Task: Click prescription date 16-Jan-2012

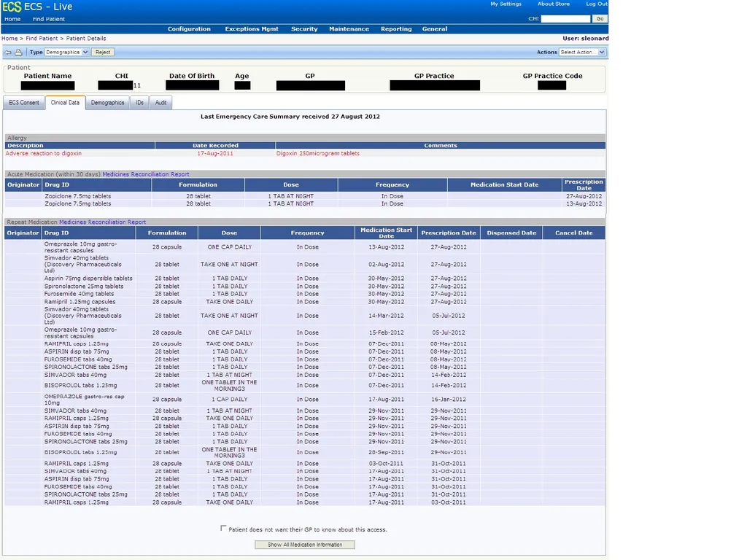Action: (449, 400)
